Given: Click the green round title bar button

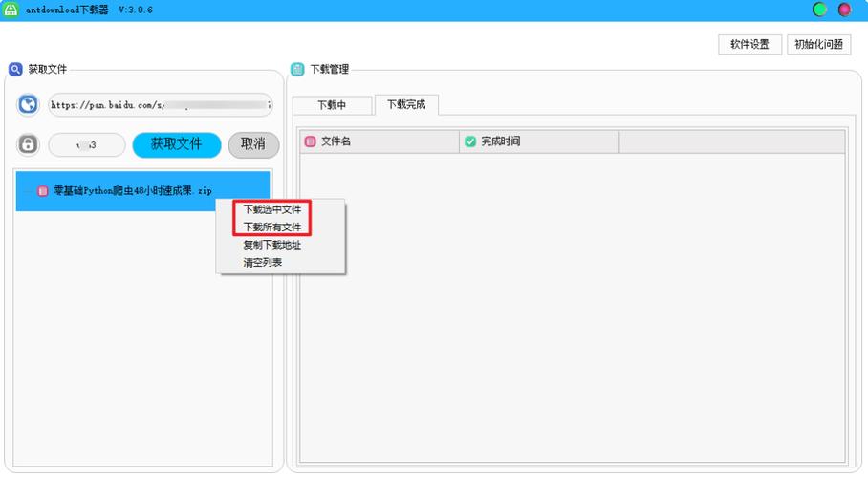Looking at the screenshot, I should tap(820, 10).
